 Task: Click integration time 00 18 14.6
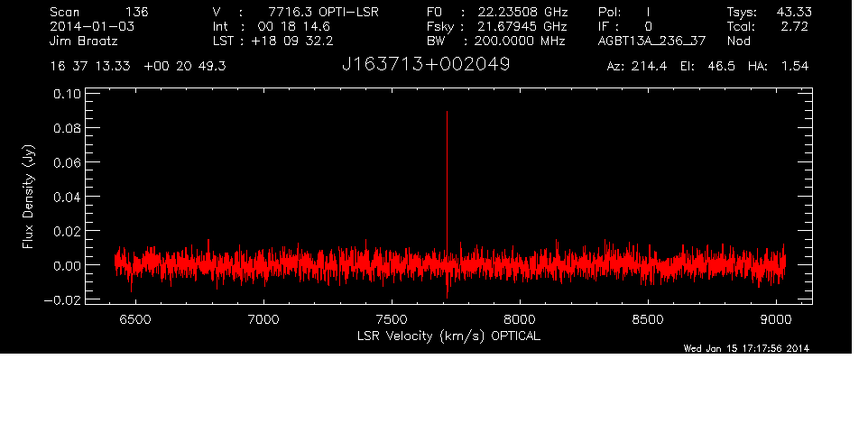[x=293, y=26]
